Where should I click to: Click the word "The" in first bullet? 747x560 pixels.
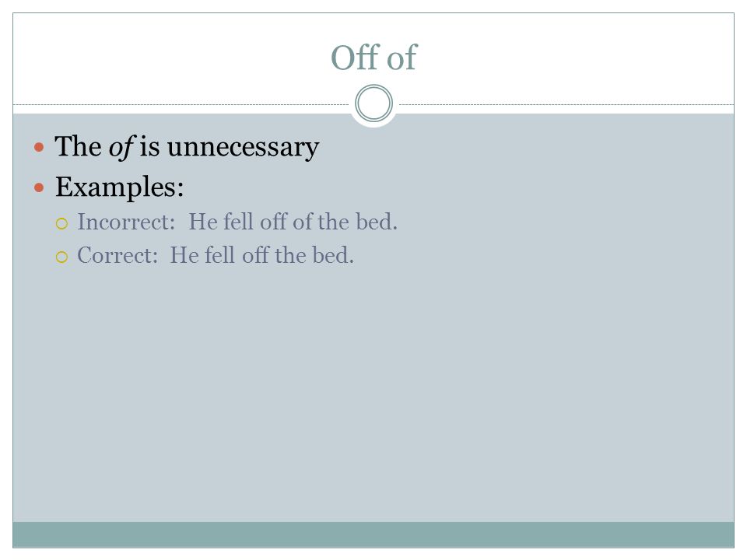coord(78,146)
